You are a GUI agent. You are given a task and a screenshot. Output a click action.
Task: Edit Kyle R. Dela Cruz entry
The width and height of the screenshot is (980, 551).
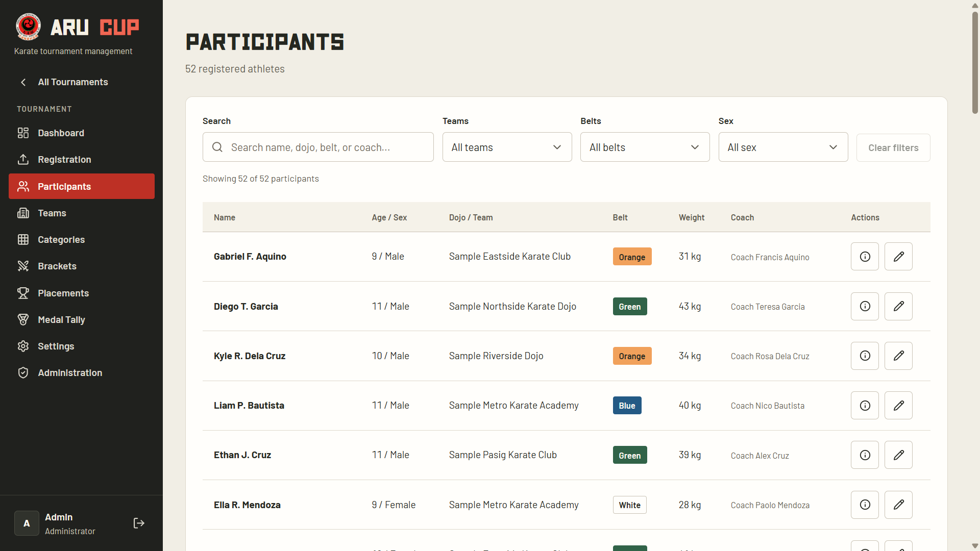pos(898,356)
